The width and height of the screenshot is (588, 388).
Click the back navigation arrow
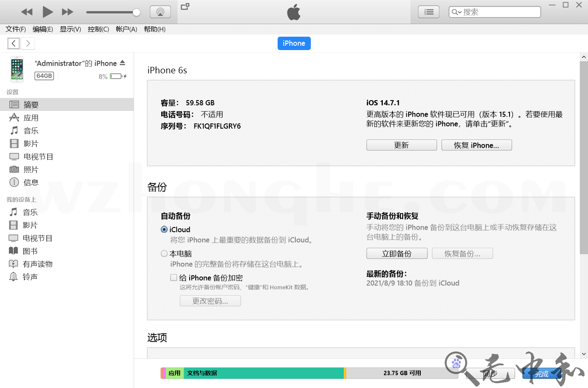(13, 43)
